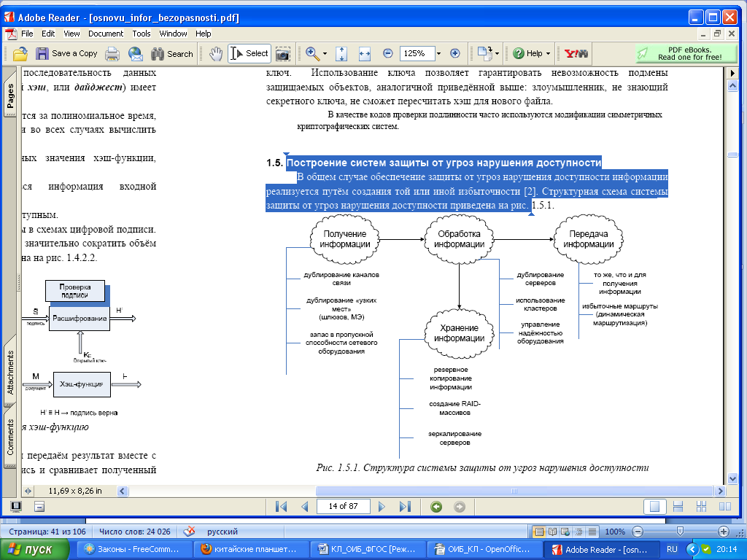Select the Hand tool
This screenshot has height=560, width=747.
coord(216,54)
